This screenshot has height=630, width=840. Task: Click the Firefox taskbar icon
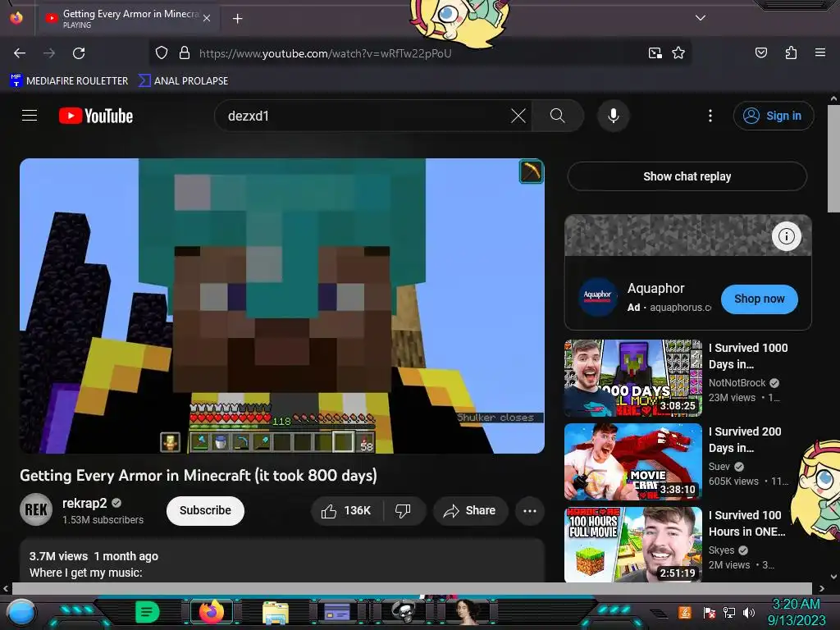tap(211, 612)
